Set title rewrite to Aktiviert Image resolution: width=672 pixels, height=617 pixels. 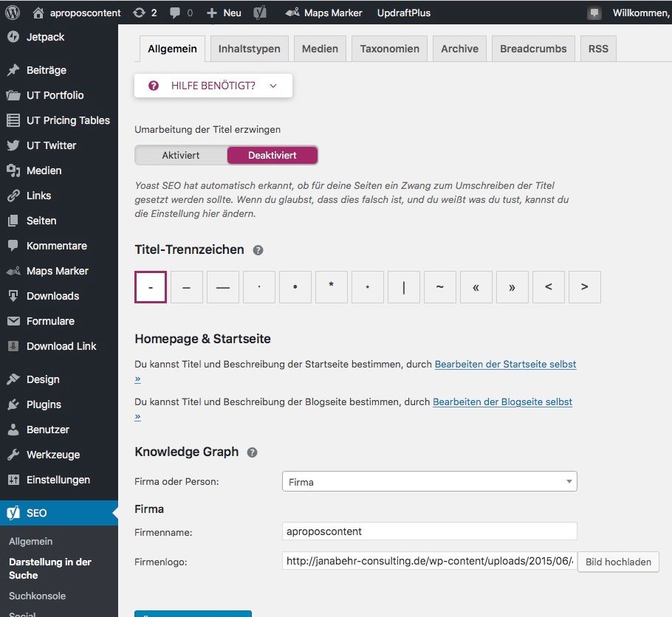(181, 155)
